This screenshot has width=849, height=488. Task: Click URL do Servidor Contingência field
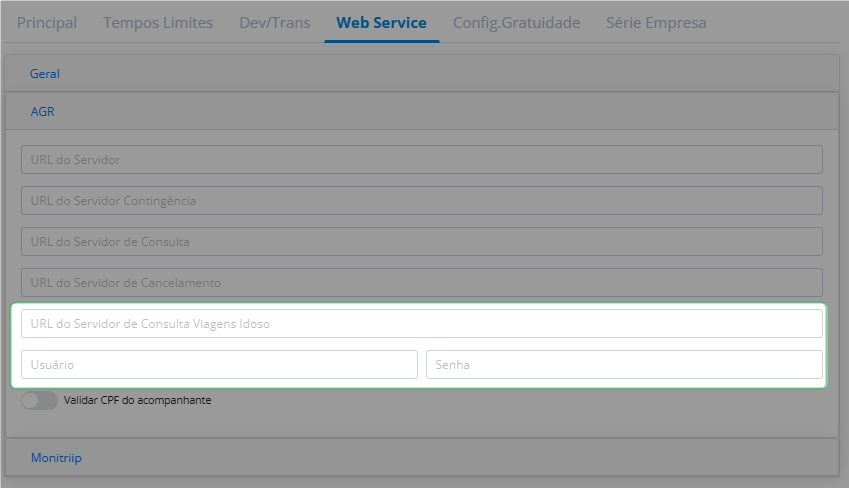coord(422,200)
